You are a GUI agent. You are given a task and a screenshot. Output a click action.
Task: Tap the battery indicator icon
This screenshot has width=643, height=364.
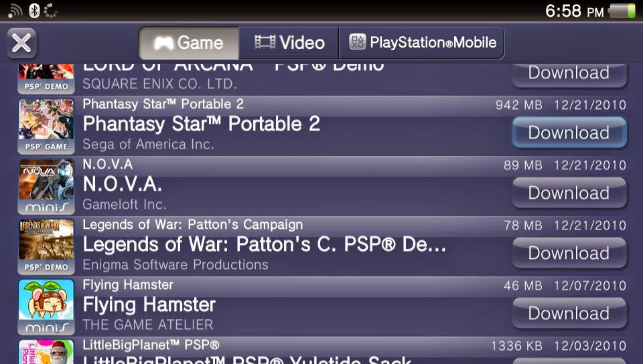pos(622,11)
